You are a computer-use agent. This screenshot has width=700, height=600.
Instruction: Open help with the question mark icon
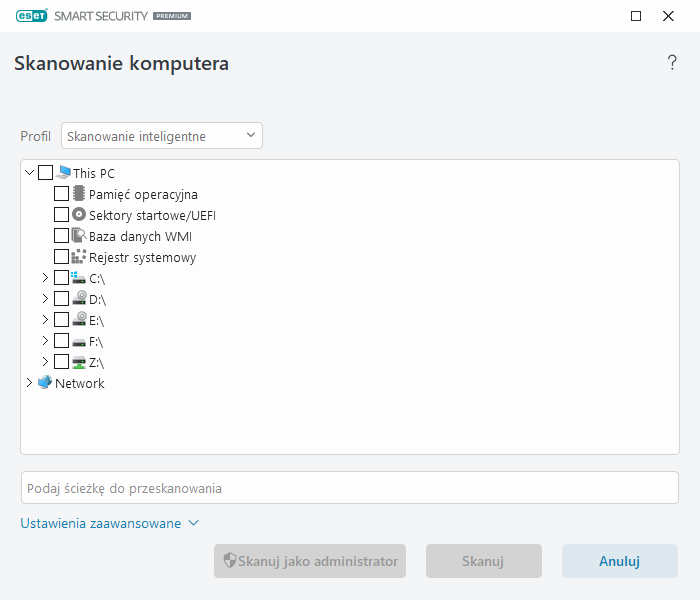(672, 62)
